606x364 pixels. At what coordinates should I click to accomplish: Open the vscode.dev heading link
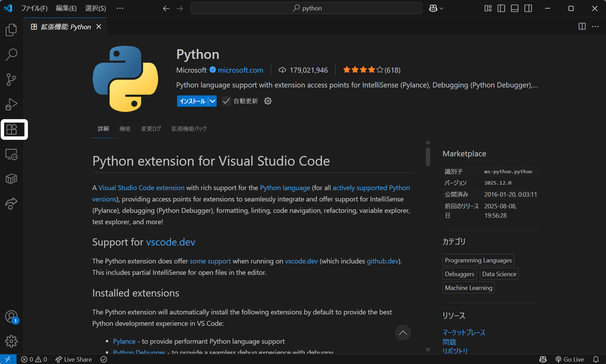pos(171,242)
